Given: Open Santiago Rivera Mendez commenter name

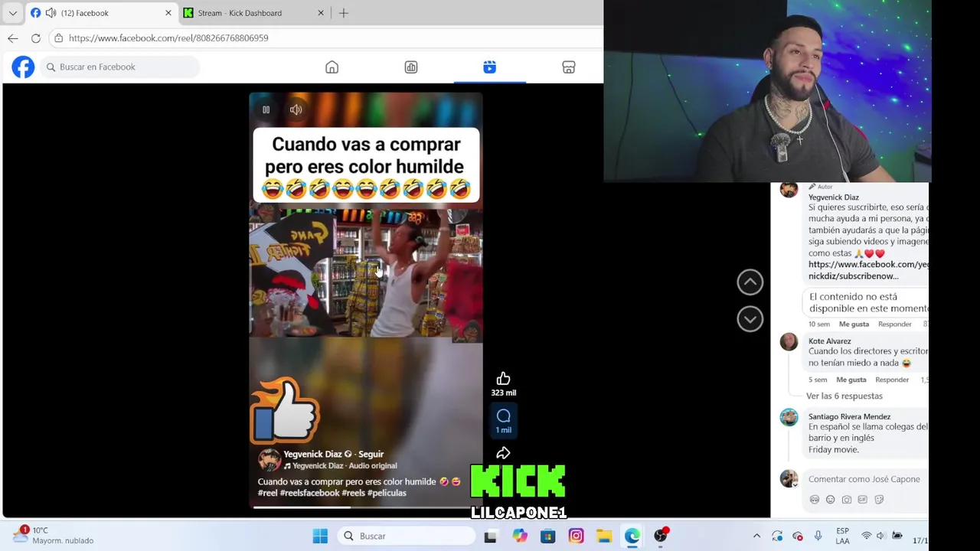Looking at the screenshot, I should tap(849, 416).
